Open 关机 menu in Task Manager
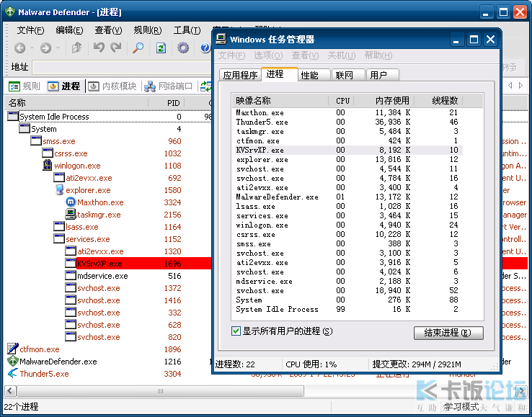The image size is (532, 417). pos(341,55)
